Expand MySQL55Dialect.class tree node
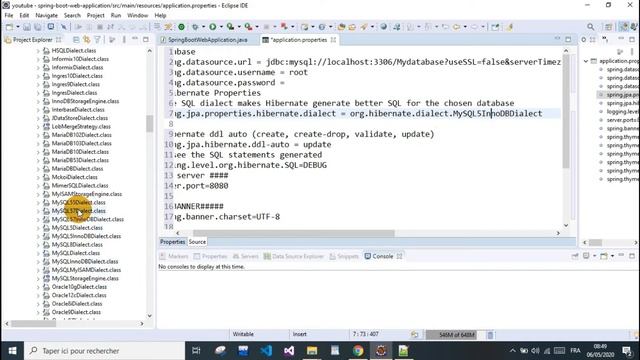The height and width of the screenshot is (360, 640). pyautogui.click(x=38, y=202)
